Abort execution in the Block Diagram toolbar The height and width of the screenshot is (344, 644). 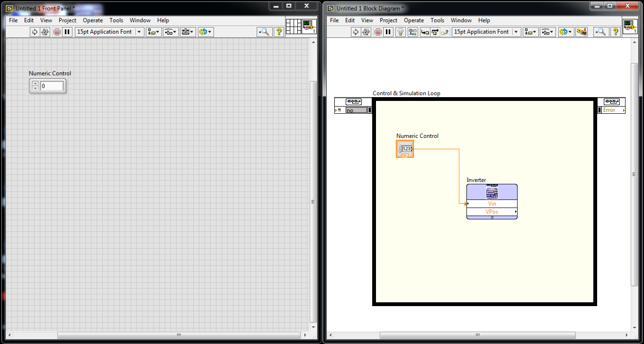378,32
